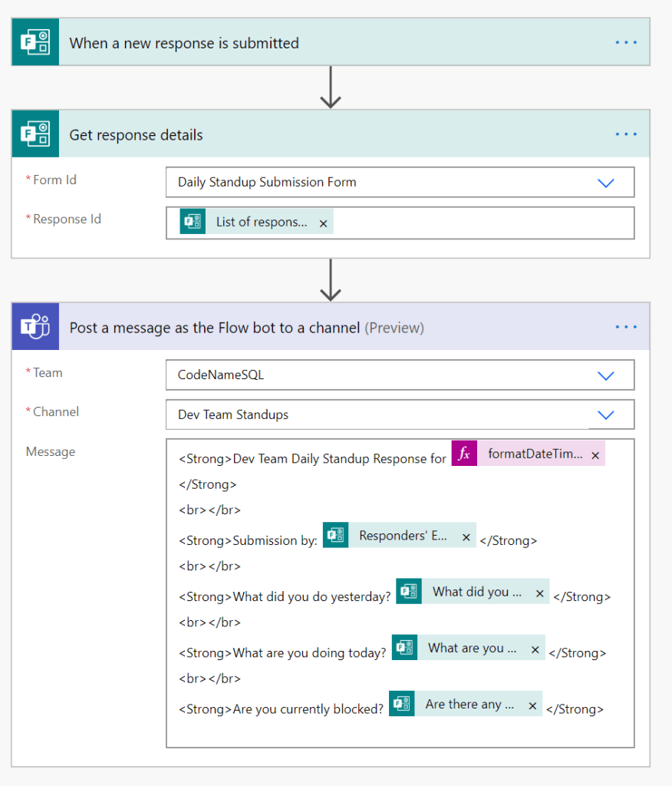Collapse the 'Get response details' step header

click(137, 135)
